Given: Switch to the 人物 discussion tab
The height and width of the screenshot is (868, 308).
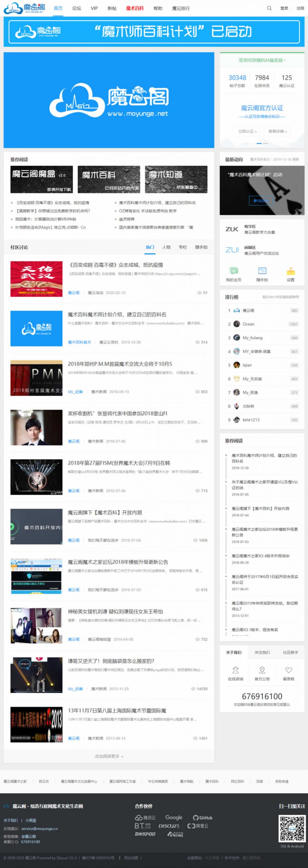Looking at the screenshot, I should (166, 247).
